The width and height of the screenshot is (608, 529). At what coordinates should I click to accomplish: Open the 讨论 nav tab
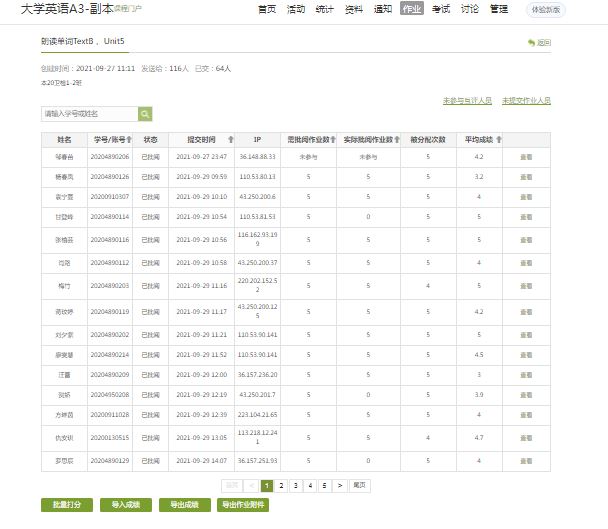click(470, 9)
